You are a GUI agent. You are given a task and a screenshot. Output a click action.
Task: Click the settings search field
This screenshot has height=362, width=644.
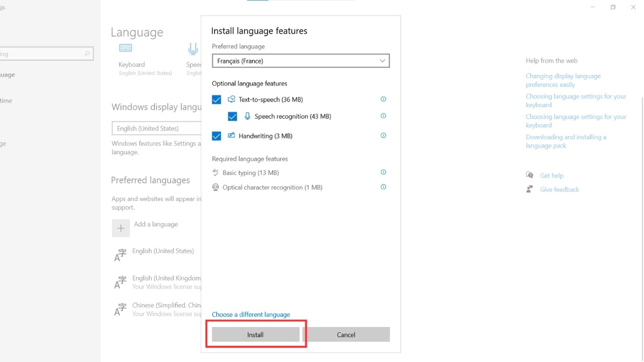tap(46, 54)
